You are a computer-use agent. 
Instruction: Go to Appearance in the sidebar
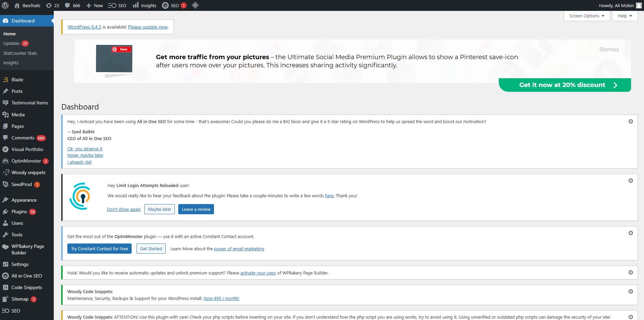coord(24,200)
